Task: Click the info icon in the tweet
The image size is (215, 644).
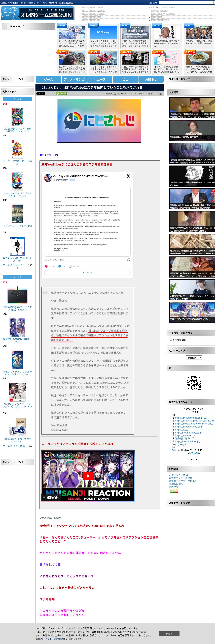Action: (x=128, y=259)
